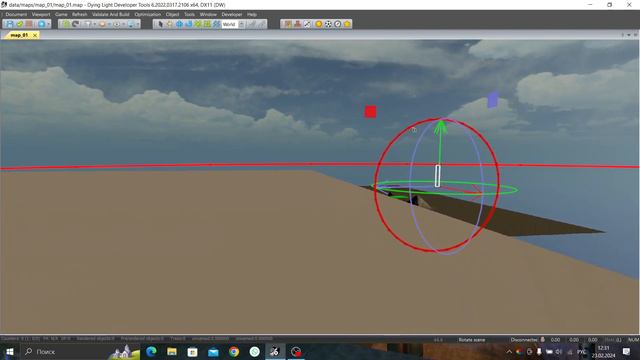Toggle the green grid snap icon

[207, 24]
